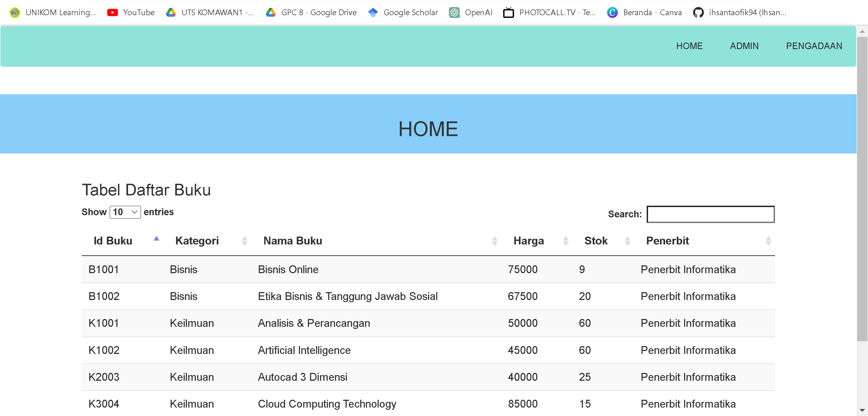This screenshot has height=416, width=868.
Task: Open the YouTube bookmark
Action: (x=131, y=12)
